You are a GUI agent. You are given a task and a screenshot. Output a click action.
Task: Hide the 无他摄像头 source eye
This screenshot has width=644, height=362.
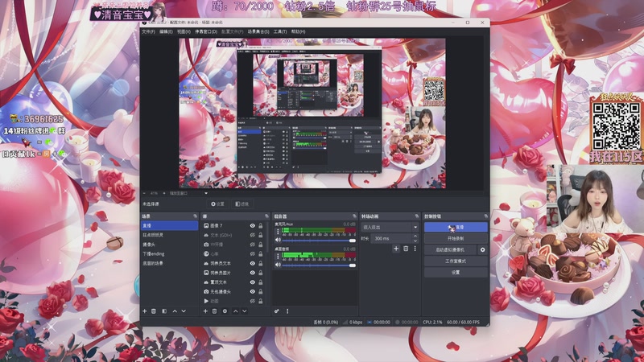pyautogui.click(x=253, y=292)
